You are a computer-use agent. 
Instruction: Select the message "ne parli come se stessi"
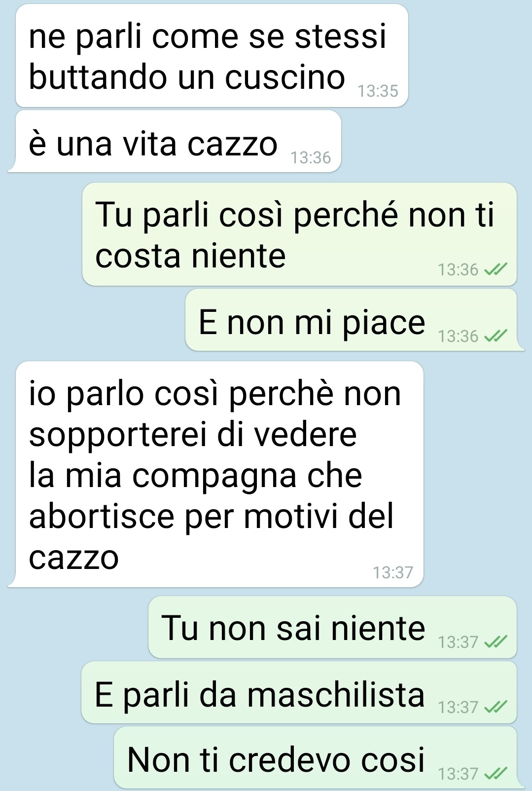(212, 56)
